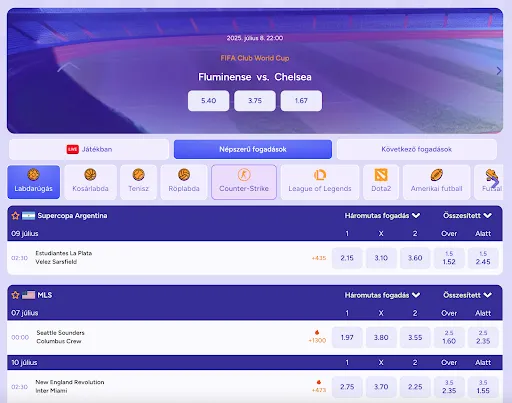The width and height of the screenshot is (512, 403).
Task: Switch to Következő fogadások tab
Action: pyautogui.click(x=417, y=149)
